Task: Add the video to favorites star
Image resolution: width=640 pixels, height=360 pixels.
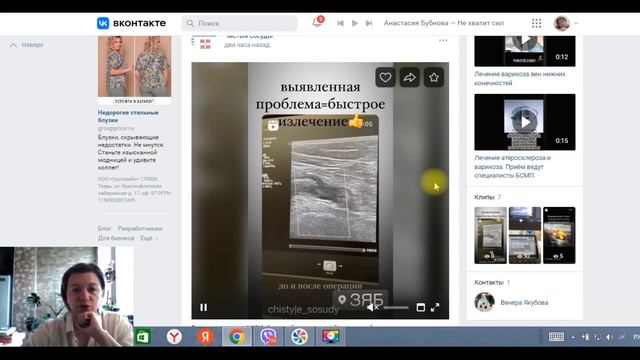Action: [x=434, y=78]
